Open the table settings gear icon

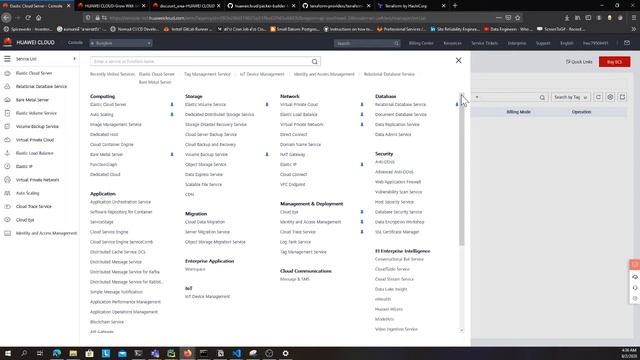pyautogui.click(x=610, y=97)
